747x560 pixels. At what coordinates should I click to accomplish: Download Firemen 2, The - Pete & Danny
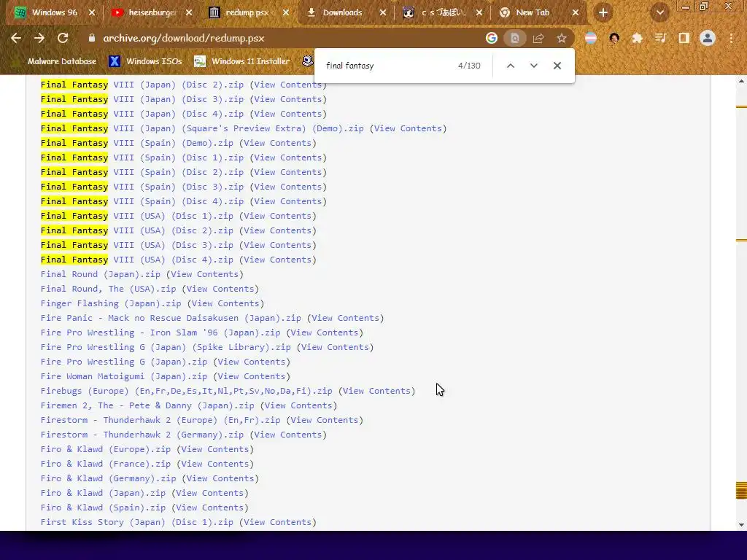coord(147,405)
